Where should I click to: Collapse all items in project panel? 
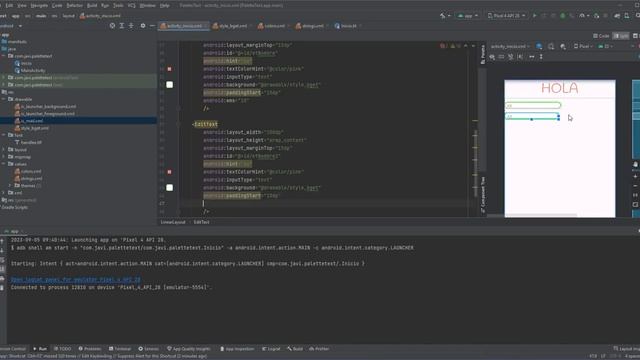click(131, 26)
